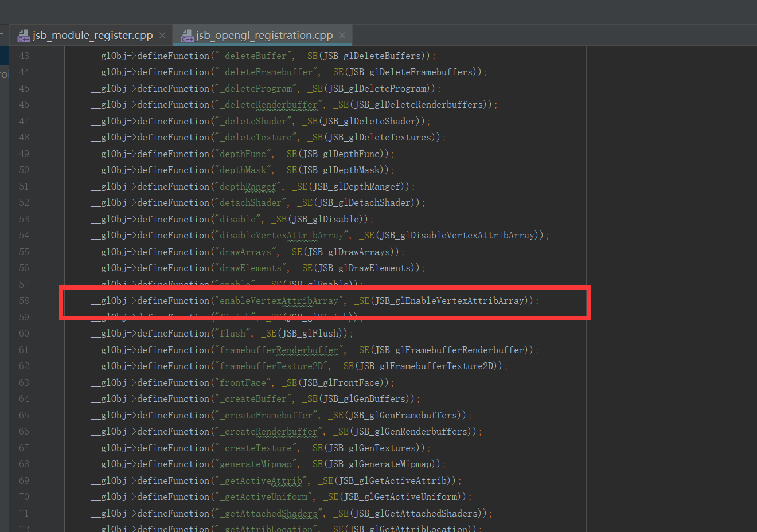Place cursor on enableVertexAttribArray string
This screenshot has height=532, width=757.
(x=279, y=301)
